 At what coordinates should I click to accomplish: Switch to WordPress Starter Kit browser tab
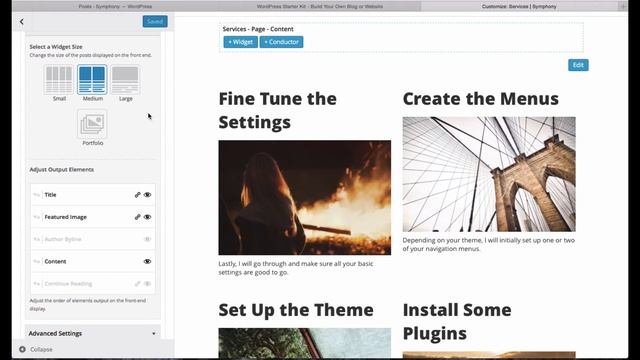tap(320, 6)
